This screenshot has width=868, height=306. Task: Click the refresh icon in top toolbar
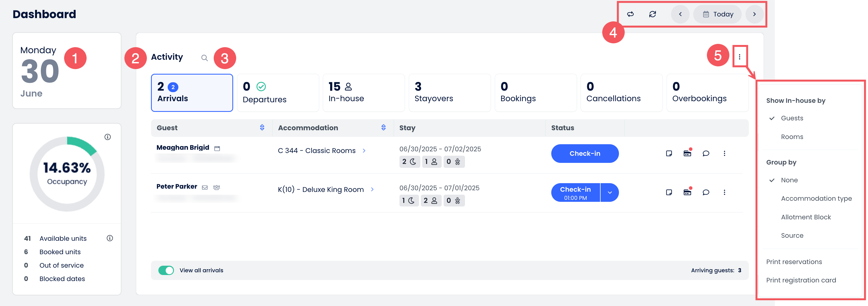pos(652,14)
